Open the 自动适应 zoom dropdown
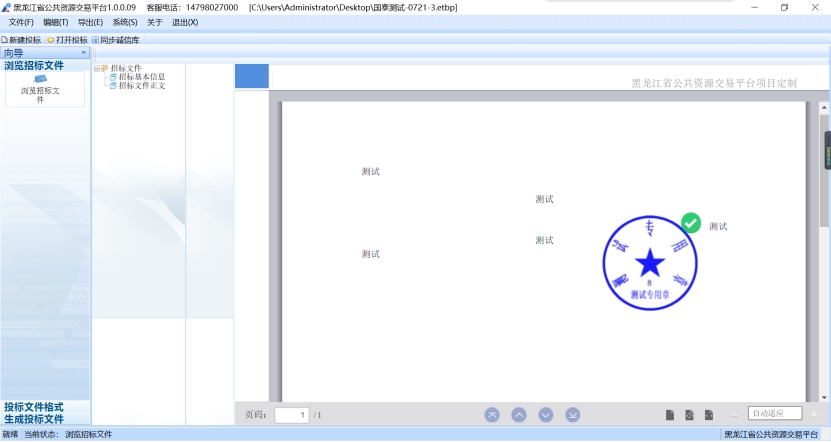Image resolution: width=831 pixels, height=442 pixels. tap(774, 413)
